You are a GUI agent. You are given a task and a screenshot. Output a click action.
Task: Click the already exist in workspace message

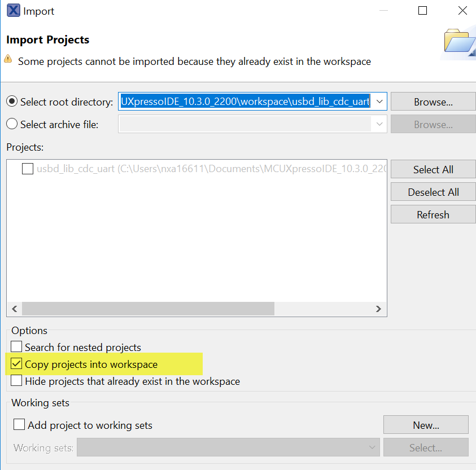click(x=194, y=62)
